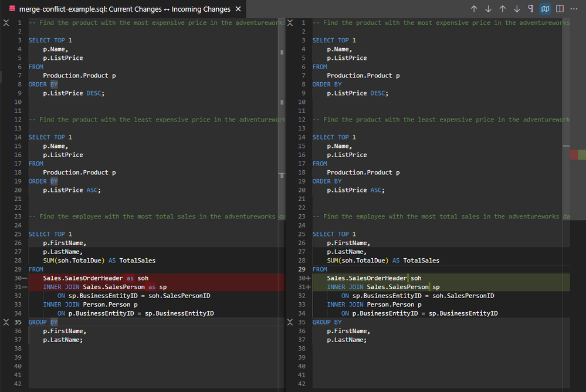
Task: Toggle the side-by-side split view icon
Action: point(560,9)
